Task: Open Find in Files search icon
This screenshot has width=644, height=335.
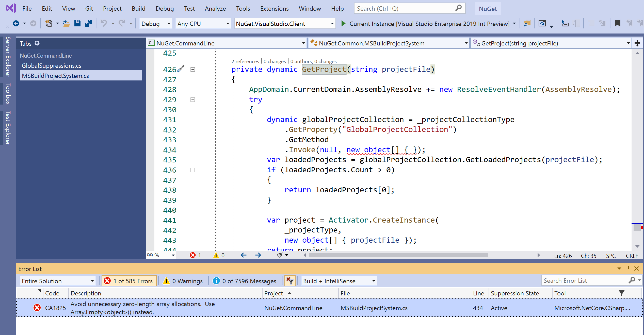Action: (x=527, y=23)
